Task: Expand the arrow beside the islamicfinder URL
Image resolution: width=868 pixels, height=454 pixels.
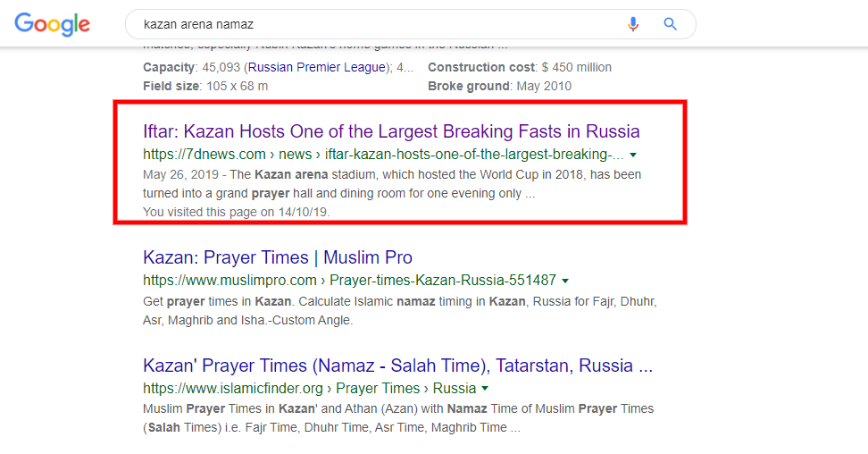Action: [485, 388]
